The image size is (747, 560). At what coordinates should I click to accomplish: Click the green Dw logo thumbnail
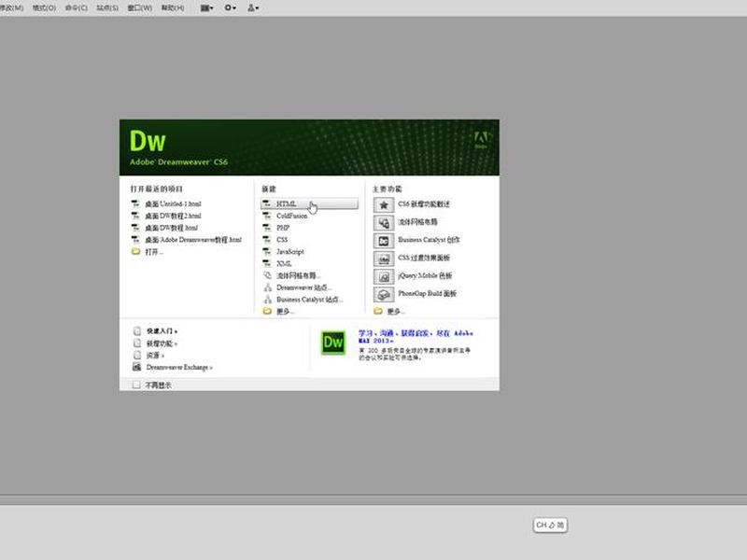[333, 342]
